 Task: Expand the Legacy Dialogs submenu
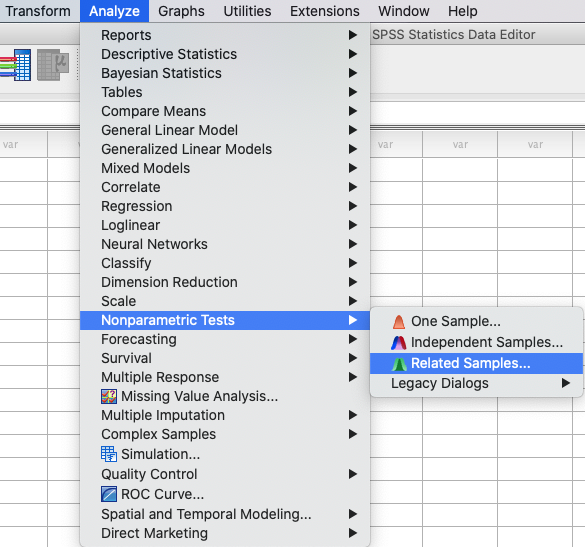point(476,384)
